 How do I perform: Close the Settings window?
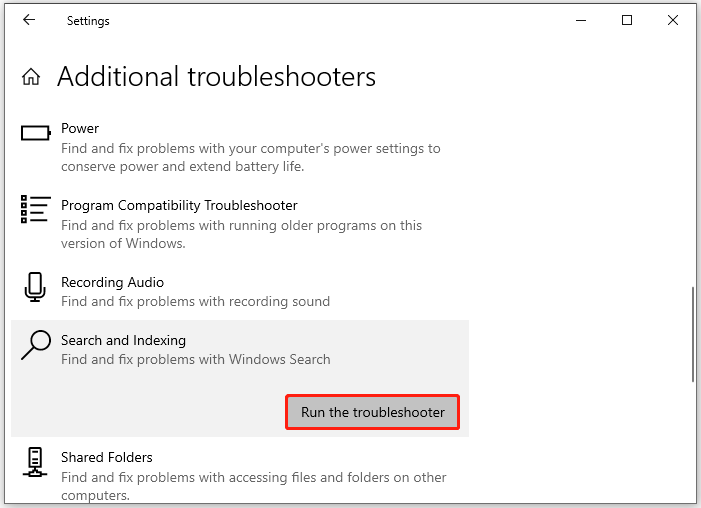coord(673,20)
